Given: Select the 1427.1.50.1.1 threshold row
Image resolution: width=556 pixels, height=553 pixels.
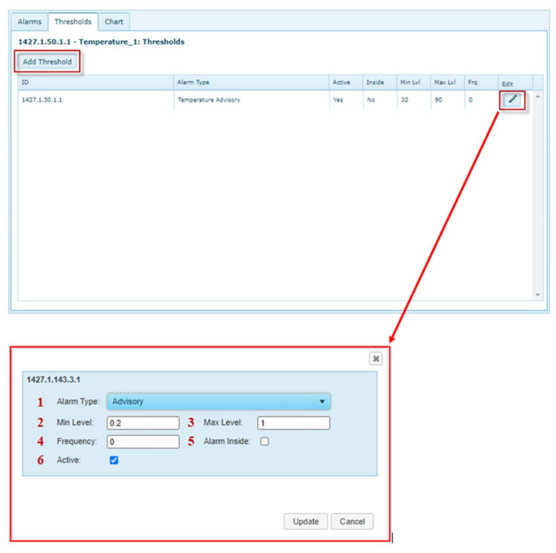Looking at the screenshot, I should click(275, 100).
